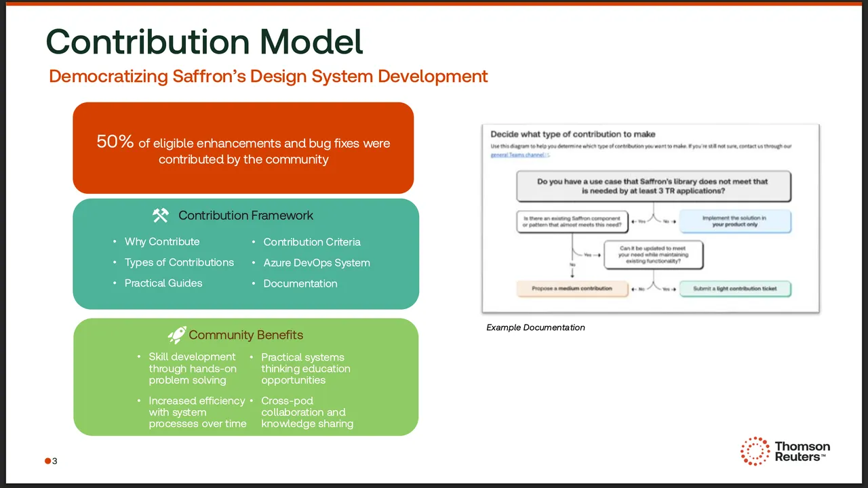868x488 pixels.
Task: Click the orange slide number bullet dot
Action: coord(47,462)
